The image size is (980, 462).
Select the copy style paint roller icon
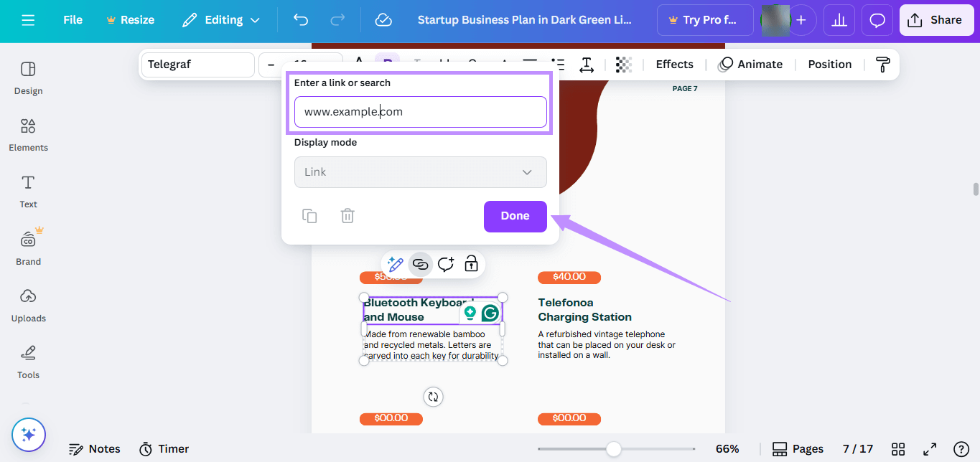882,65
